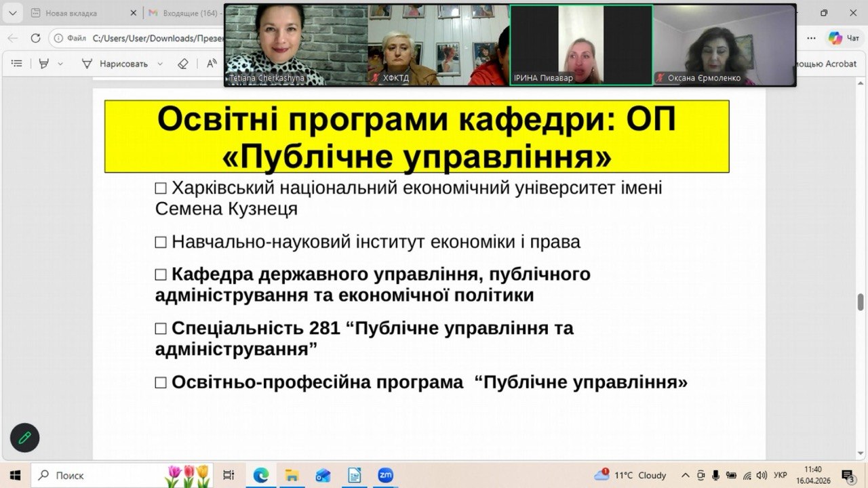Screen dimensions: 868x488
Task: Open the tab search dropdown
Action: [x=14, y=13]
